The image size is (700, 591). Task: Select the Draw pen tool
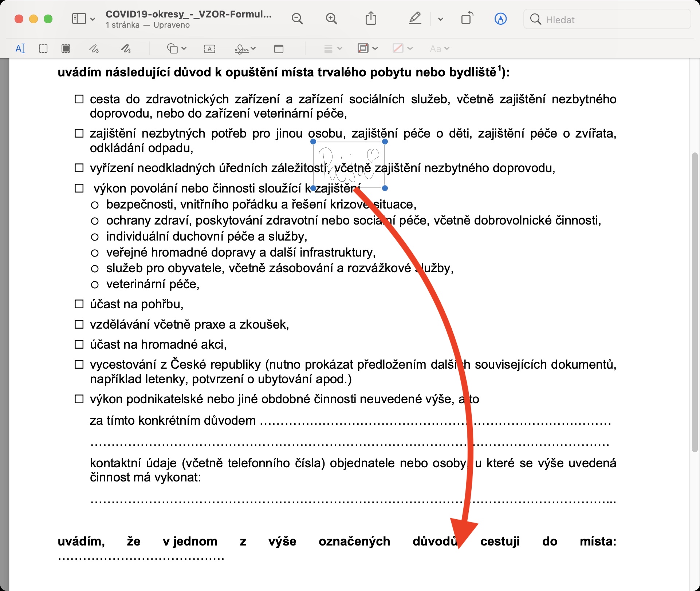click(126, 48)
